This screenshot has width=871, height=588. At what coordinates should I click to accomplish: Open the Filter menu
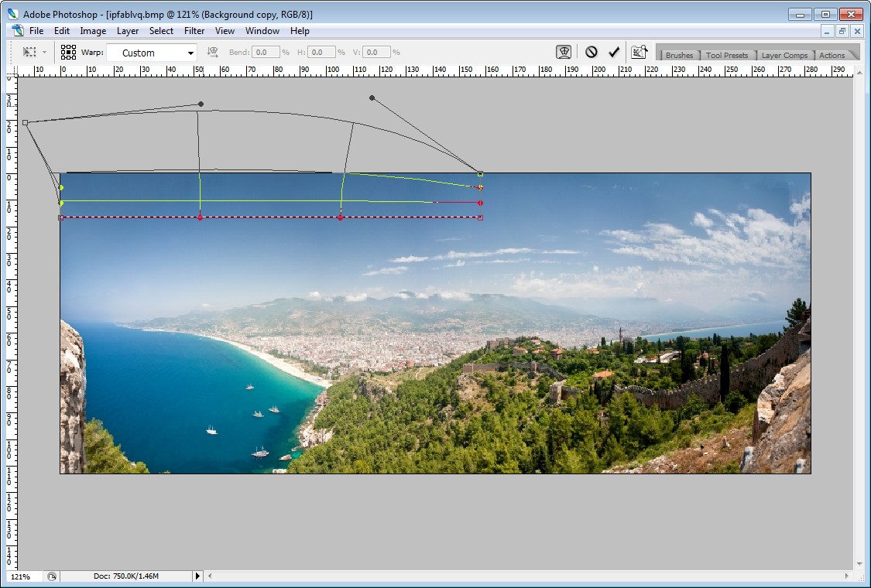click(194, 31)
